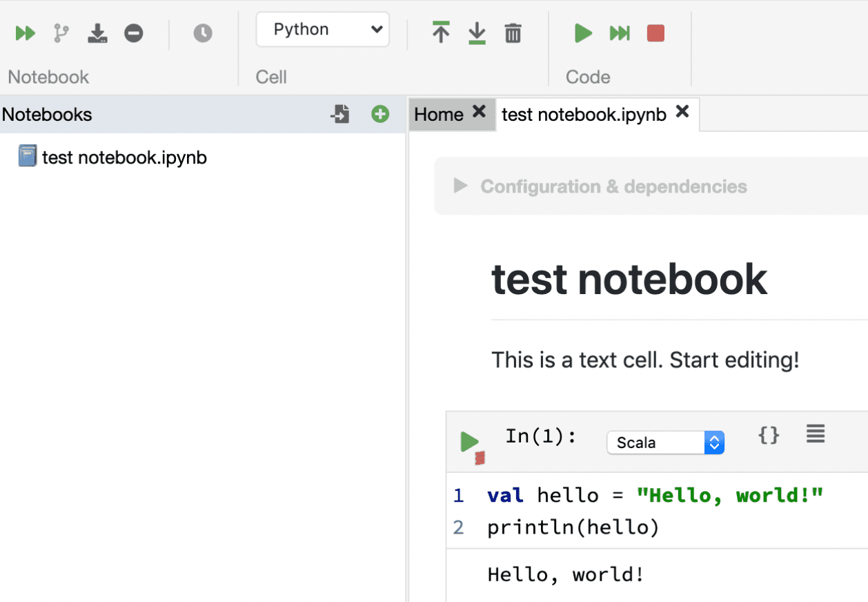Insert a new cell above
The image size is (868, 602).
[x=441, y=32]
